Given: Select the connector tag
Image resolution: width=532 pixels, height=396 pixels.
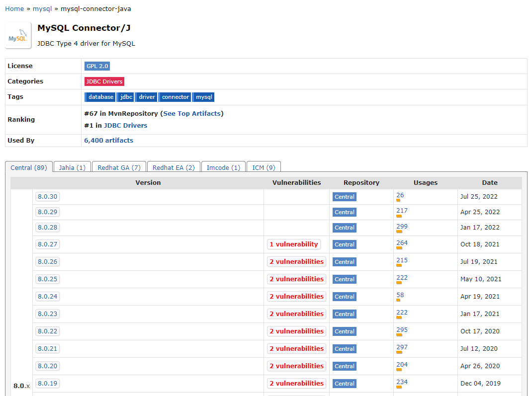Looking at the screenshot, I should (175, 97).
